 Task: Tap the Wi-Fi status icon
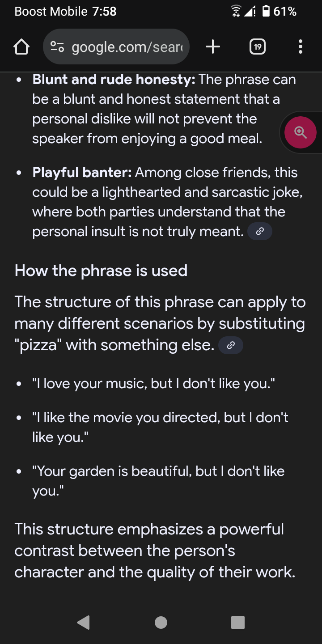coord(235,12)
